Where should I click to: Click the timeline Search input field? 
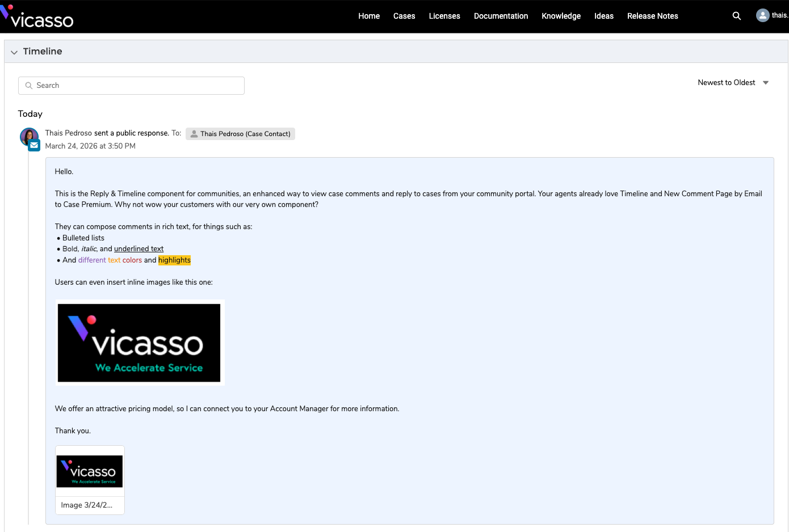tap(131, 86)
